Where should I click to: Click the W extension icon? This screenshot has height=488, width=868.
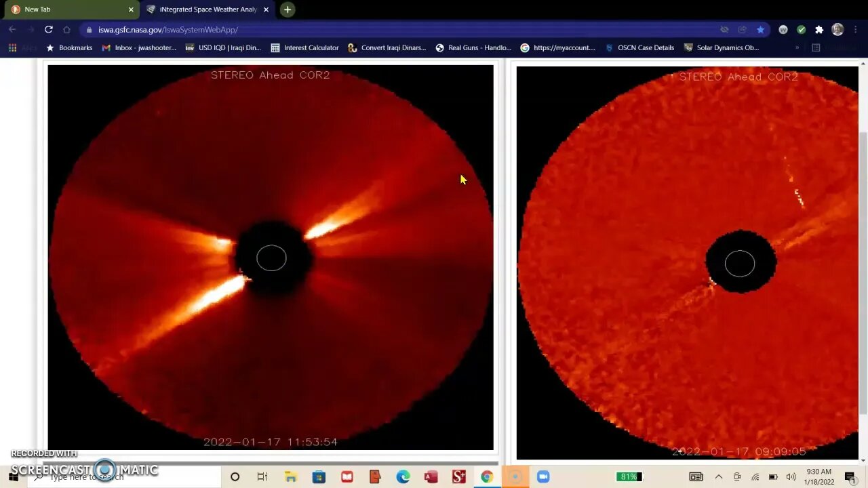click(x=783, y=30)
